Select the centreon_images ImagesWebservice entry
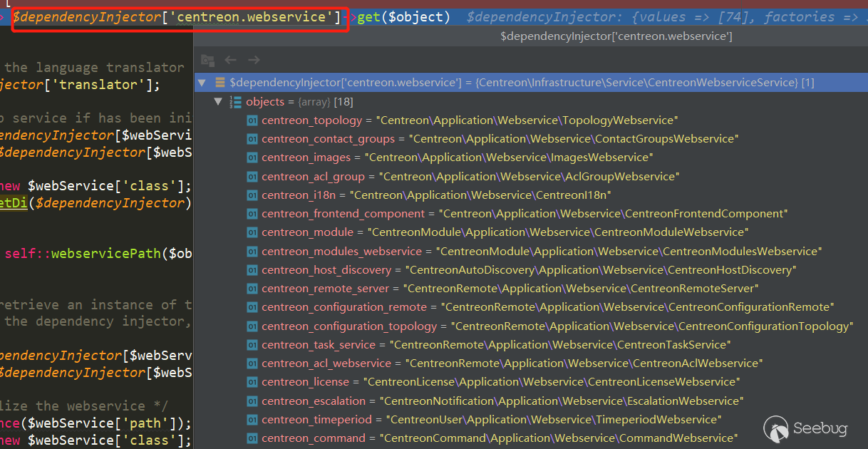This screenshot has width=868, height=449. coord(457,158)
